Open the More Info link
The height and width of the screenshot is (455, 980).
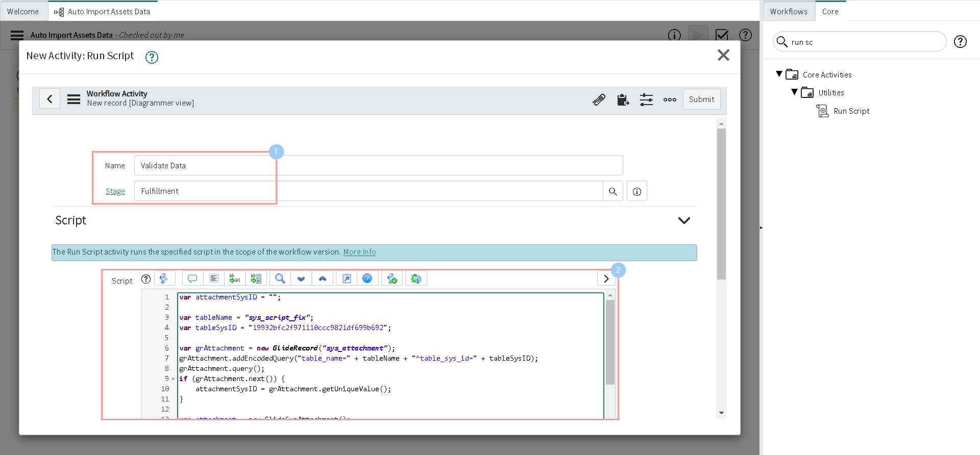(x=359, y=252)
